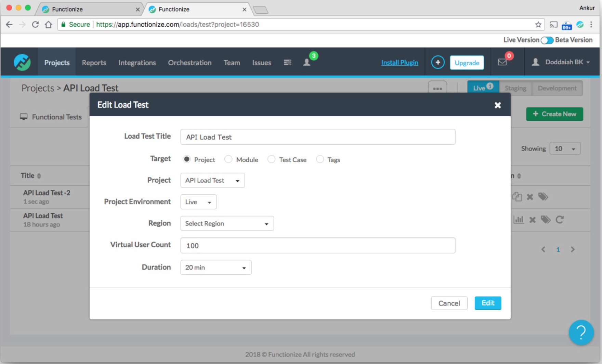Click the Install Plugin link

(400, 63)
